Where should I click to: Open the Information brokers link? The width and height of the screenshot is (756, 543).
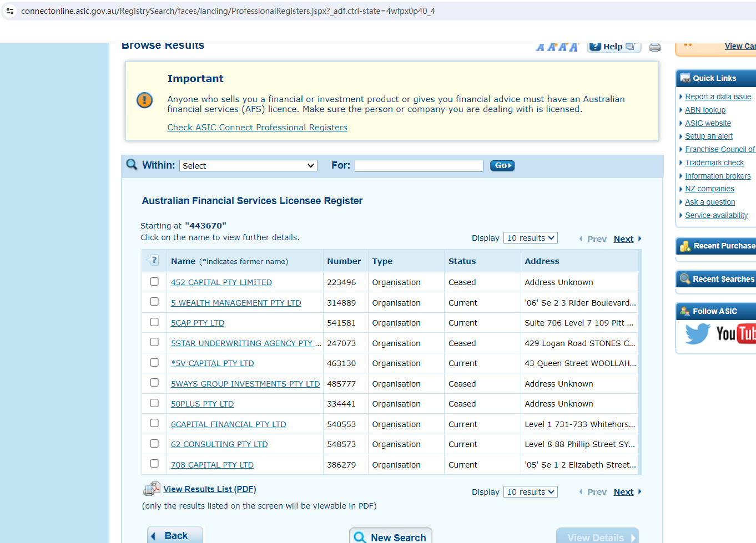click(718, 176)
